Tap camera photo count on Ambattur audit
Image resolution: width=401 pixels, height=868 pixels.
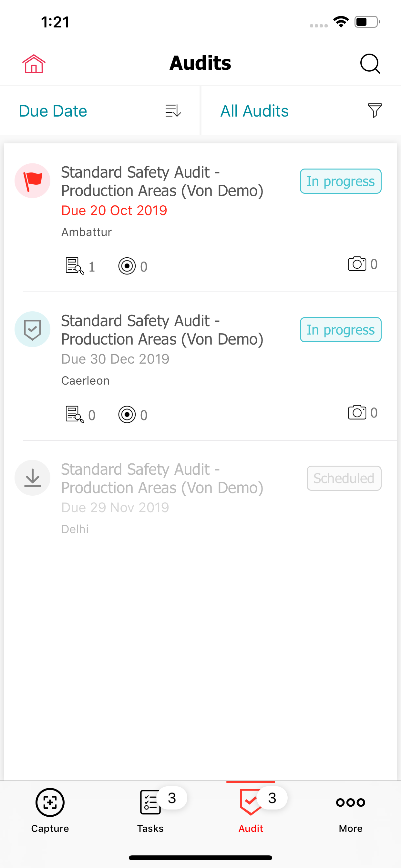(363, 264)
